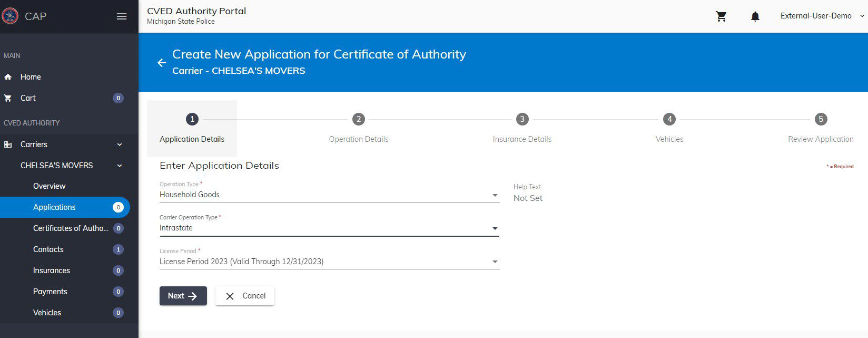Collapse the Carriers section chevron
Screen dimensions: 868x338
tap(120, 144)
